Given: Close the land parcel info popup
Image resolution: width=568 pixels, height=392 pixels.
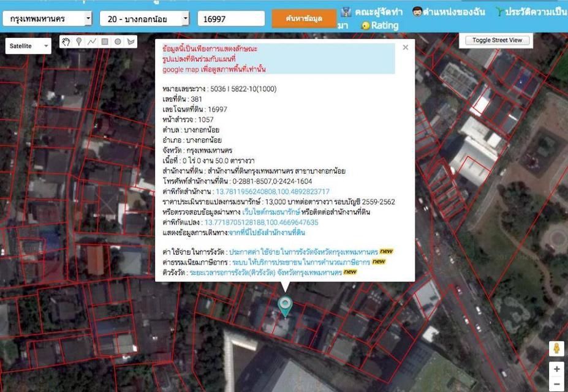Looking at the screenshot, I should (x=406, y=47).
